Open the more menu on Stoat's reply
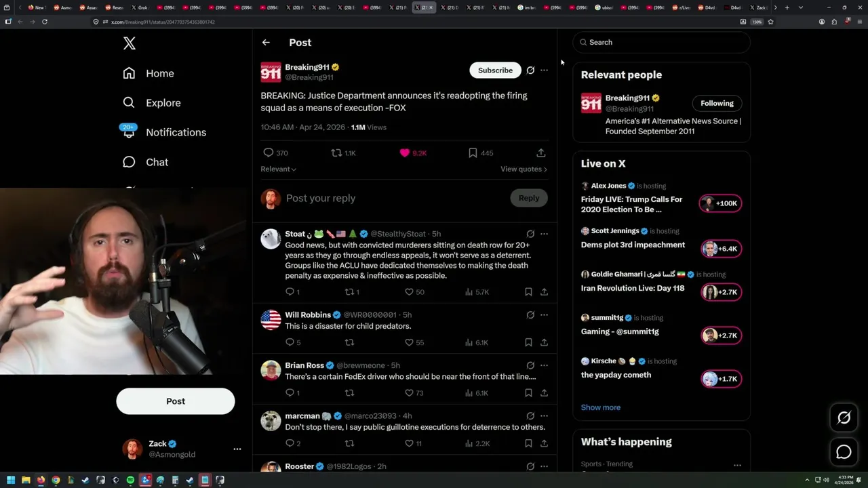The height and width of the screenshot is (488, 868). tap(544, 234)
